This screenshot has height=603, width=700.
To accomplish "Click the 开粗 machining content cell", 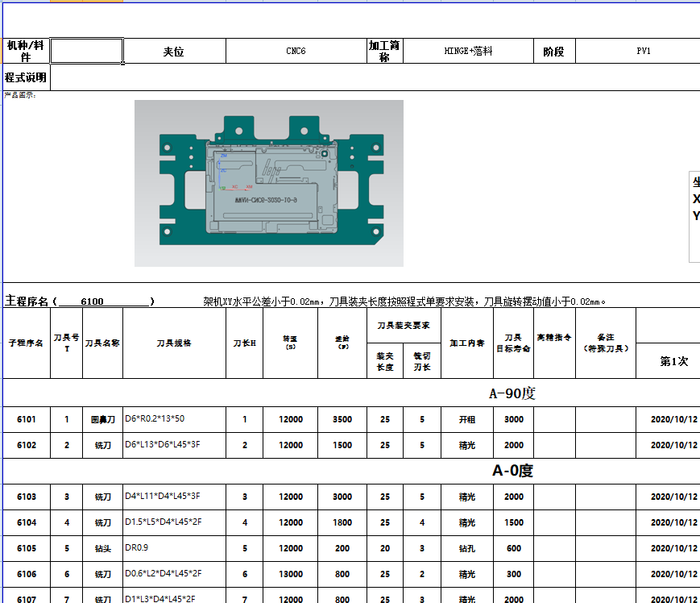I will tap(466, 419).
